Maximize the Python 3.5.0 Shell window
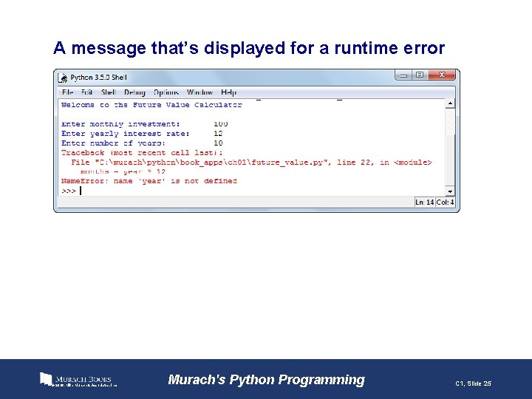This screenshot has height=399, width=532. 420,75
